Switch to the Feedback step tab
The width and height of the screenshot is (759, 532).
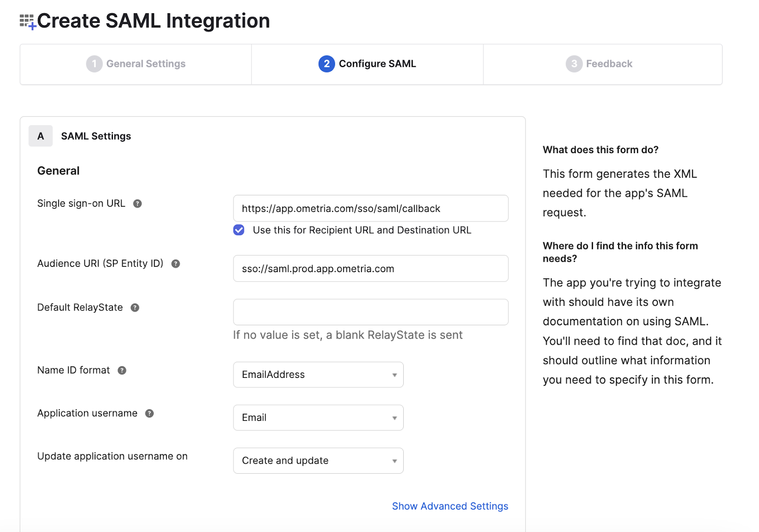609,64
